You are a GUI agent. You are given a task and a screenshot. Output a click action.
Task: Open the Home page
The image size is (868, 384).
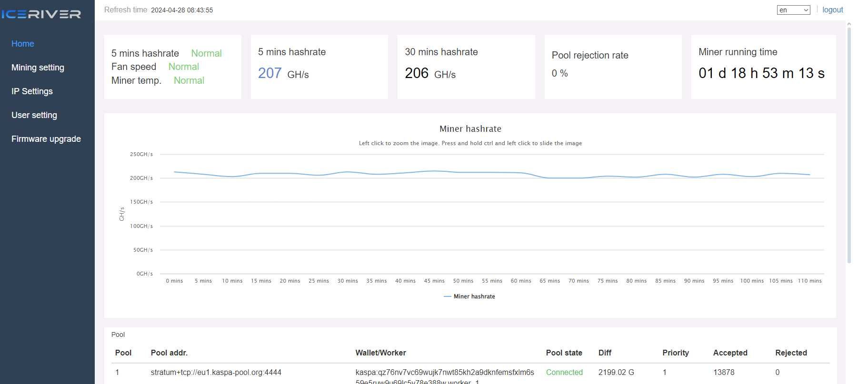pos(23,44)
